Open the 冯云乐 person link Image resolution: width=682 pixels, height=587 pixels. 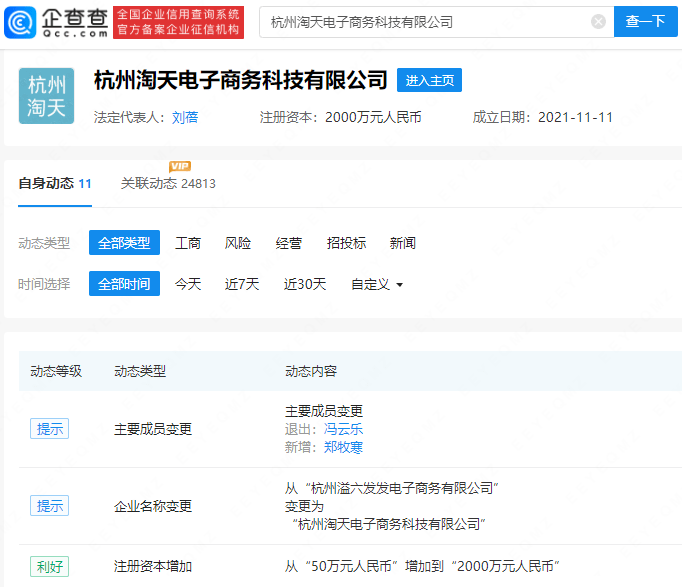[343, 429]
